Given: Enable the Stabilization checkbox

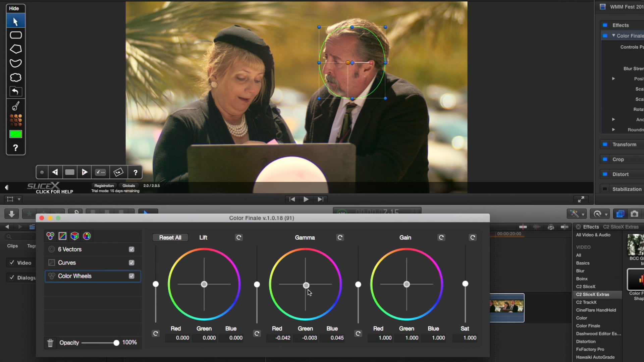Looking at the screenshot, I should coord(605,189).
